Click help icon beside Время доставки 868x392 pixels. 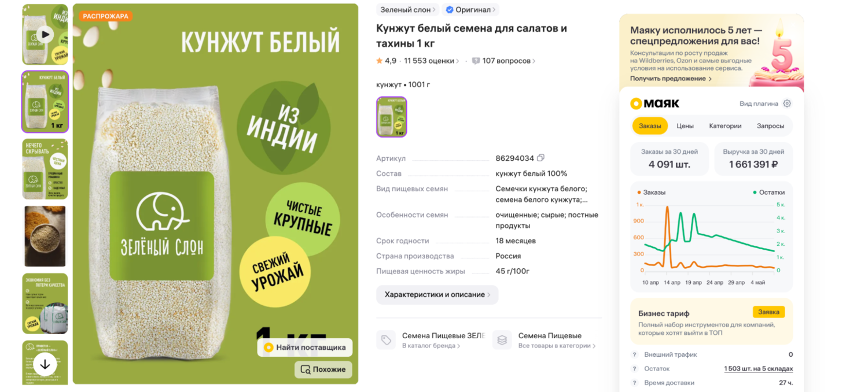coord(635,383)
